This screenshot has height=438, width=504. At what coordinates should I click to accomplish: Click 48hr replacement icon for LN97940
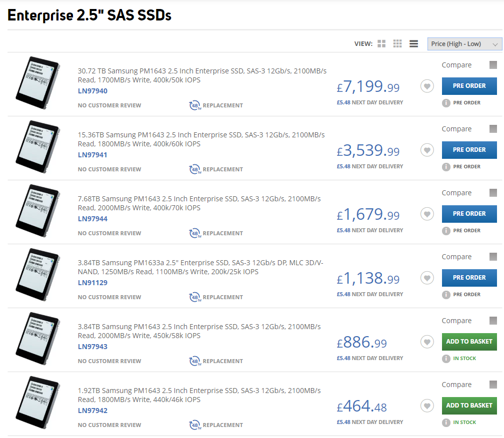click(x=195, y=105)
